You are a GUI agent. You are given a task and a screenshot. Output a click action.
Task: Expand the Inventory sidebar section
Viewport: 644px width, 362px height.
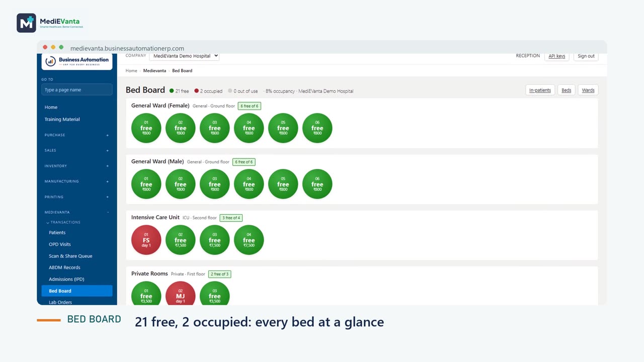[76, 166]
